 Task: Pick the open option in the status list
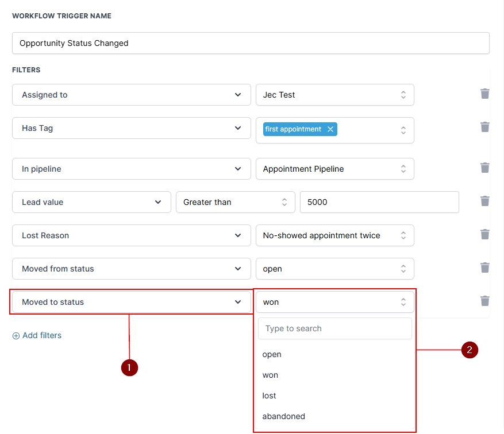coord(272,354)
